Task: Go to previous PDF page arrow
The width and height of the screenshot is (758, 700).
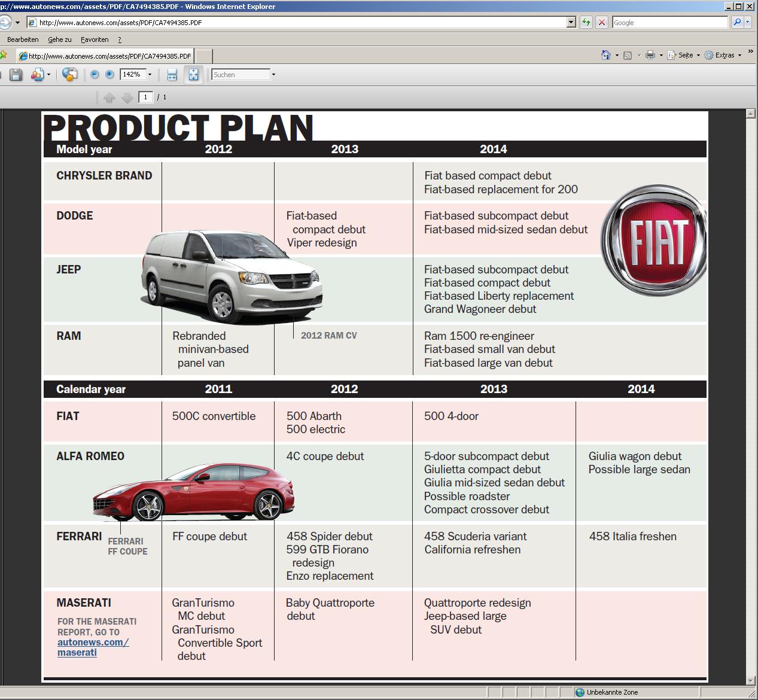Action: (109, 97)
